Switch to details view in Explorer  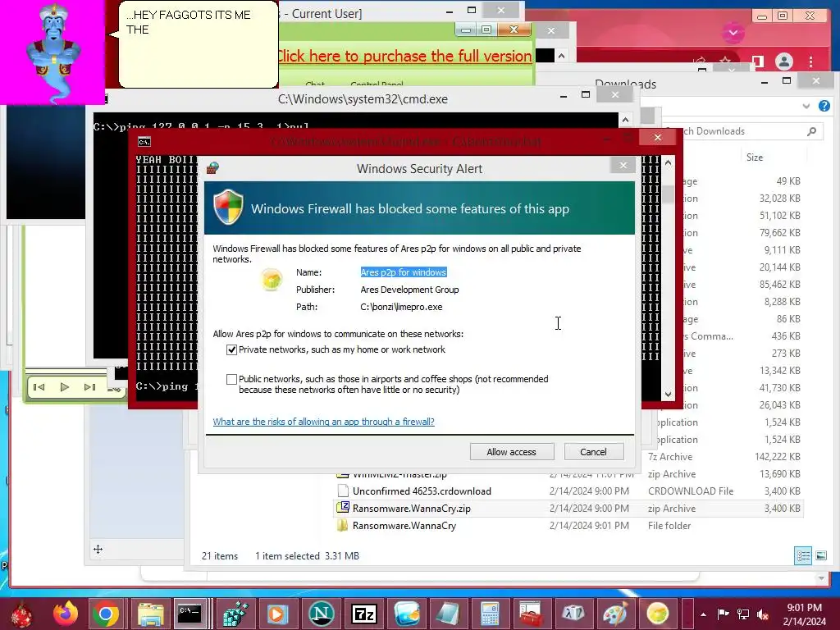click(x=802, y=555)
